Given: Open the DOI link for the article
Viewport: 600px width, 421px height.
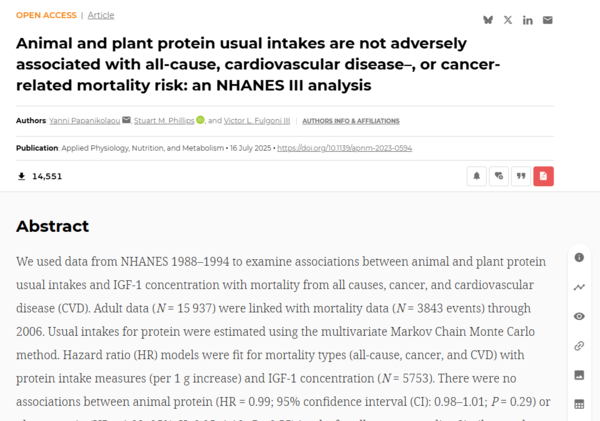Looking at the screenshot, I should click(x=344, y=148).
